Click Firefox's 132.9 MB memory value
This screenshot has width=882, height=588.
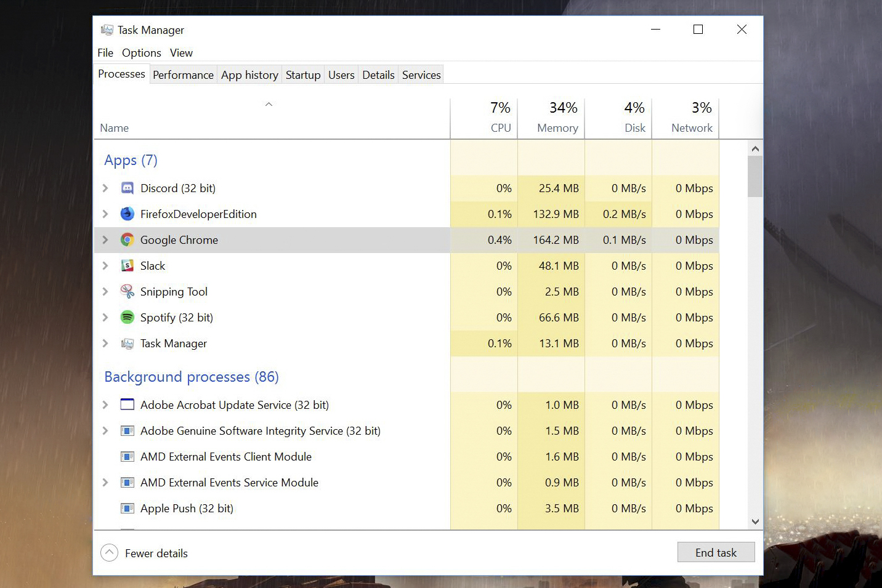556,214
